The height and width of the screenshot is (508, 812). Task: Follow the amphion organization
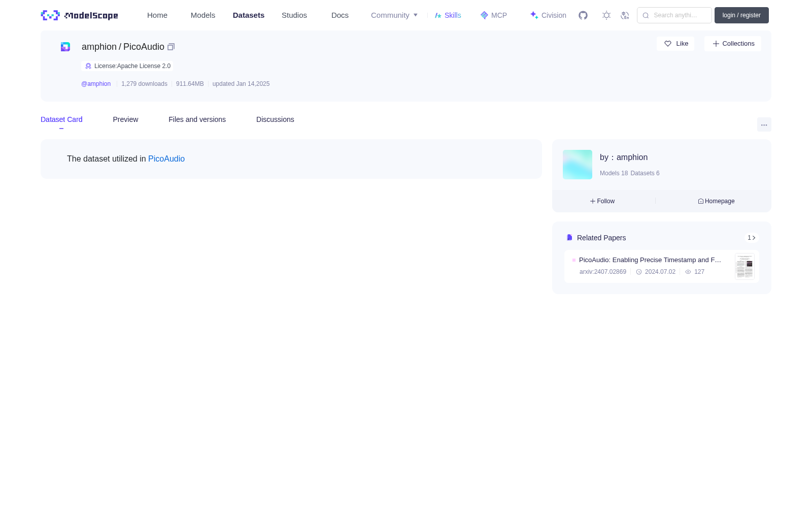[602, 201]
